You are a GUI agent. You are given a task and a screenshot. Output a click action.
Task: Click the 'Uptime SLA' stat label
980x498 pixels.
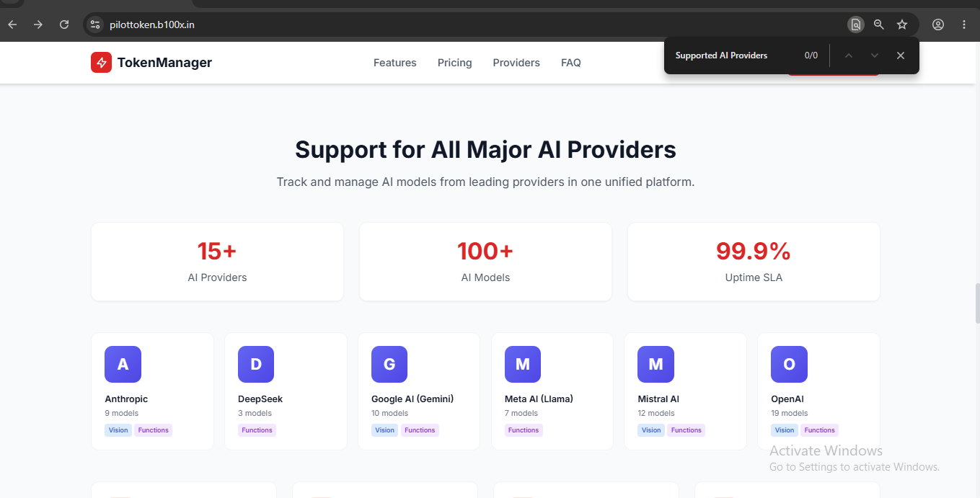[x=754, y=277]
